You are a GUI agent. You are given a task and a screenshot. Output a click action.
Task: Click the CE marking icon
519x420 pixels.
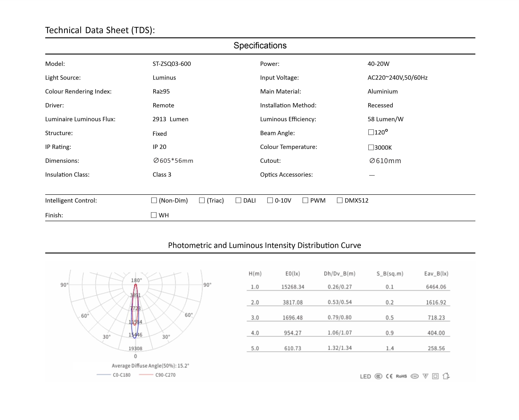(389, 376)
